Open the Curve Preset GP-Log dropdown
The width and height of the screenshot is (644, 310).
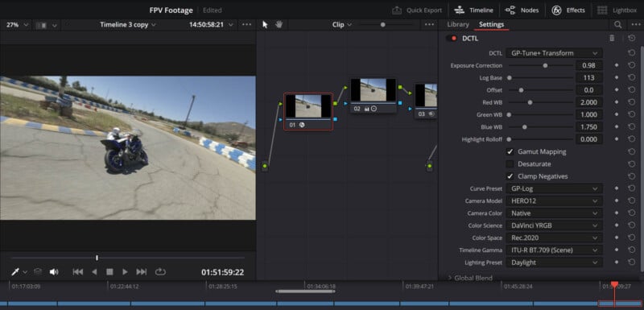click(554, 188)
